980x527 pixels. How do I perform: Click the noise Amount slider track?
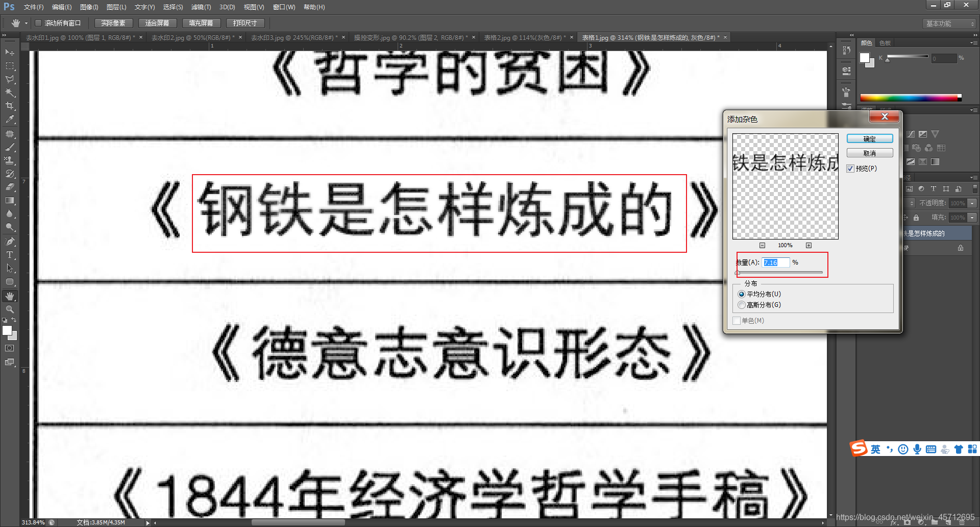pyautogui.click(x=780, y=273)
